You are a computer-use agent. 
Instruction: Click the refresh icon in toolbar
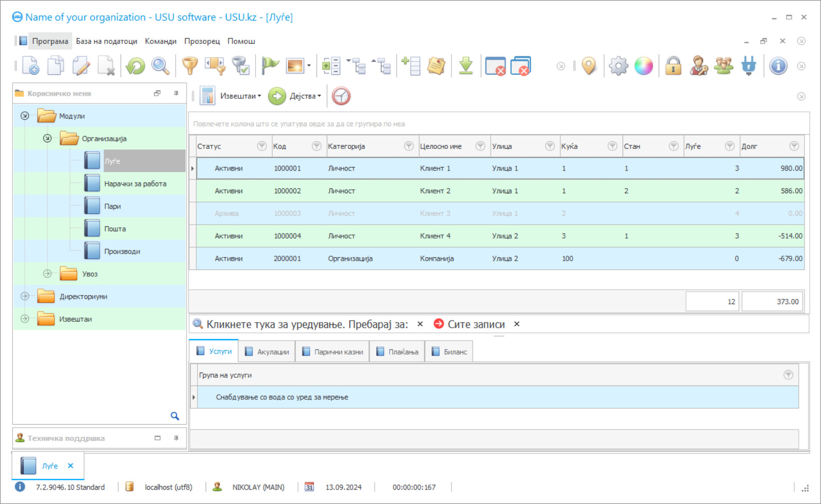[x=136, y=66]
